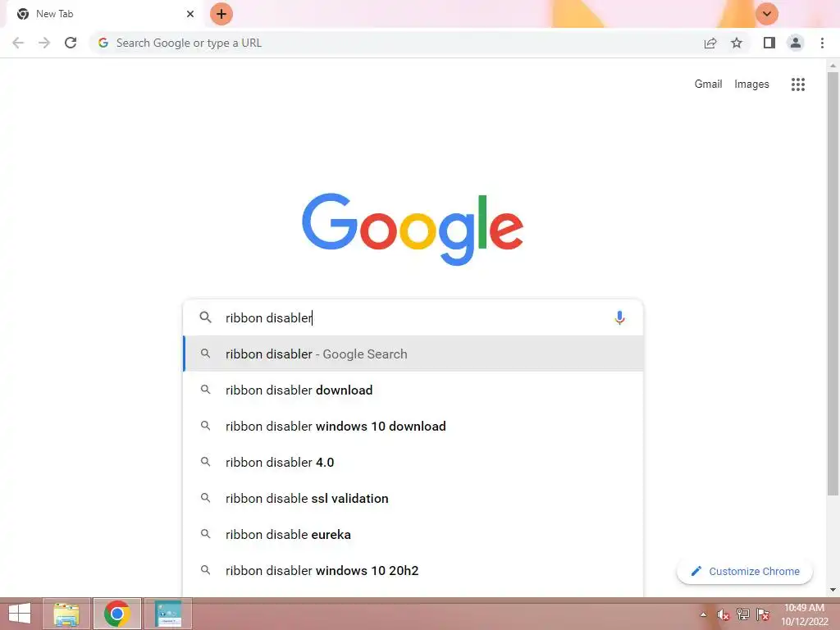The image size is (840, 630).
Task: Click the page vertical scrollbar thumb
Action: tap(833, 284)
